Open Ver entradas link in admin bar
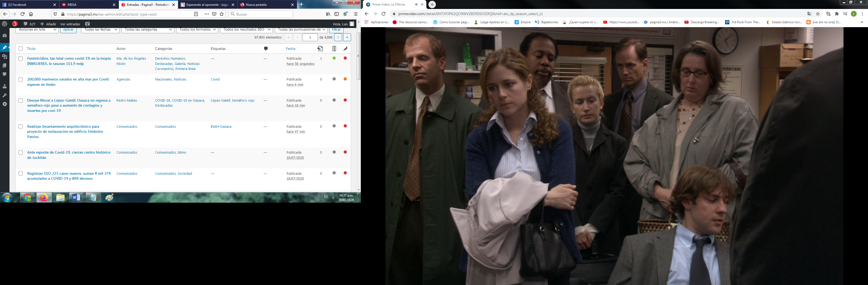Screen dimensions: 868x285 (70, 24)
